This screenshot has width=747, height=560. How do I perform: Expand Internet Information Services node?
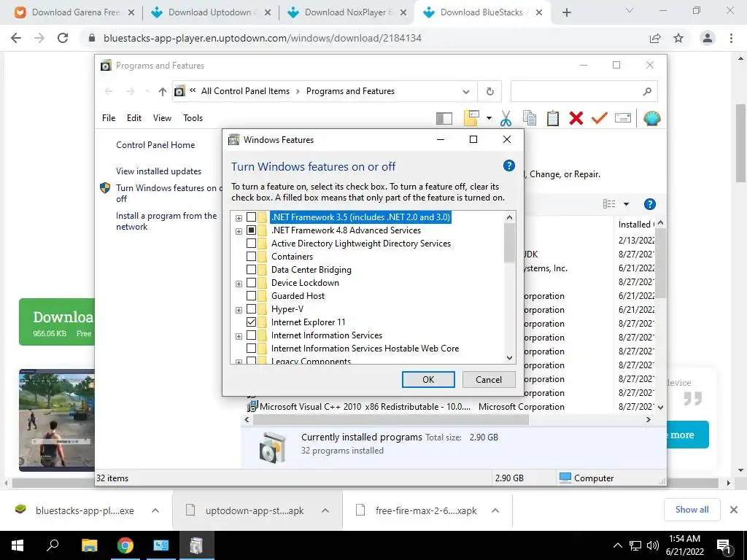coord(239,336)
